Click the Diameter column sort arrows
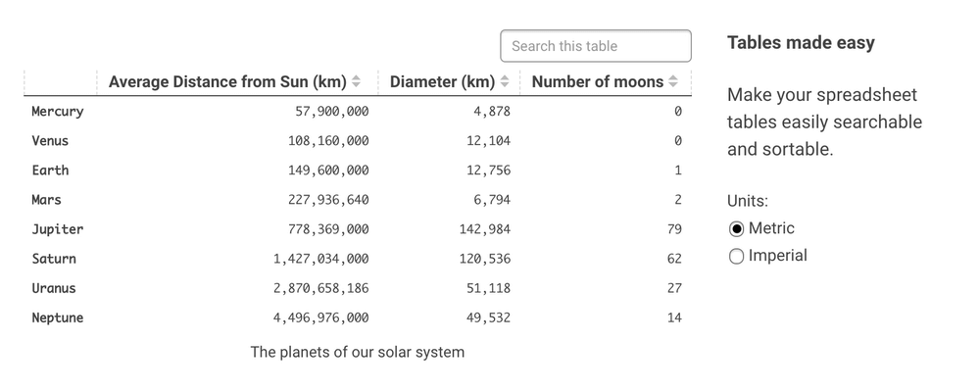This screenshot has width=980, height=390. [505, 81]
